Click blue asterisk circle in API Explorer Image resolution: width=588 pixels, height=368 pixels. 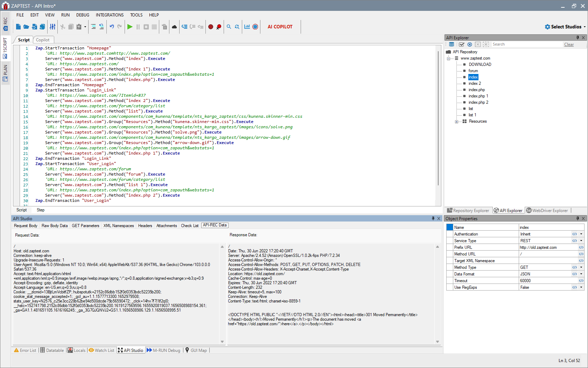coord(470,45)
